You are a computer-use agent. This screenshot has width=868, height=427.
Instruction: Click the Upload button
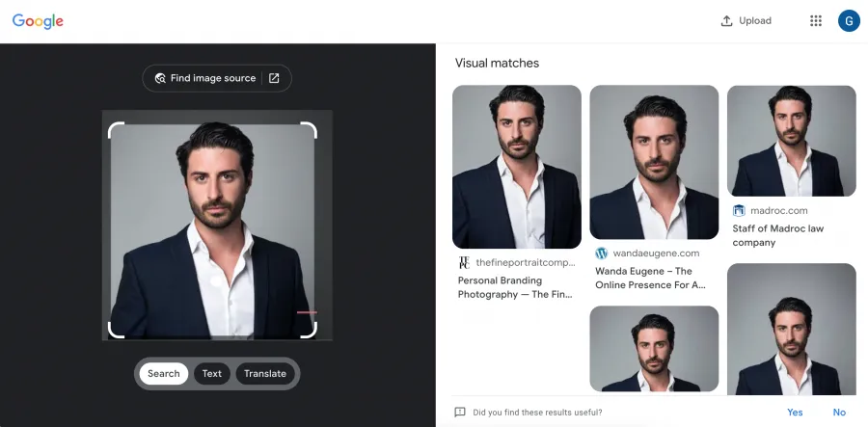tap(746, 21)
